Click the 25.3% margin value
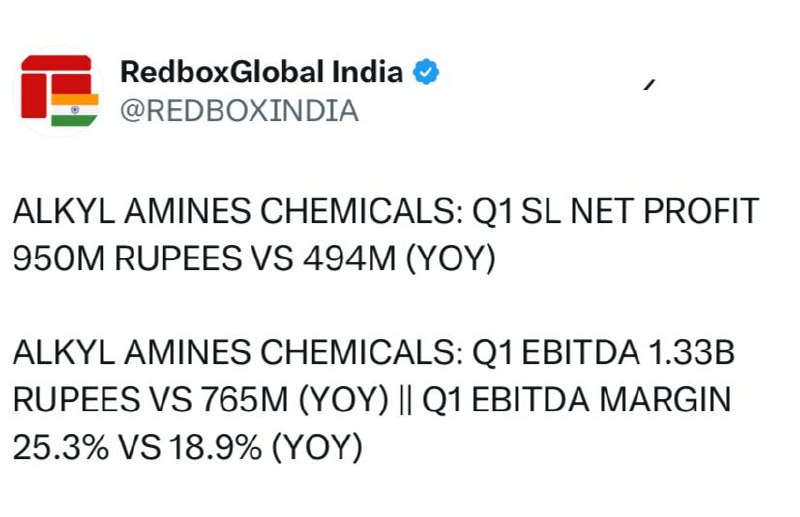The image size is (800, 517). pos(61,447)
